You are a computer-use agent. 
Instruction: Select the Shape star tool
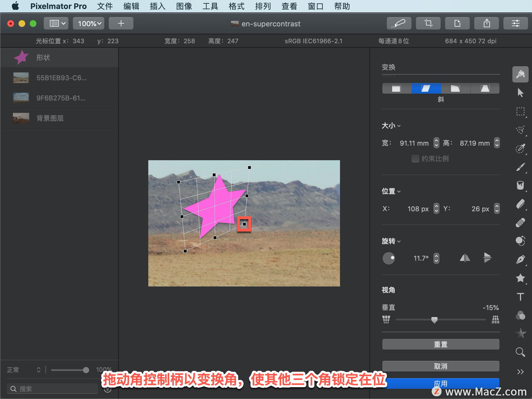tap(520, 278)
